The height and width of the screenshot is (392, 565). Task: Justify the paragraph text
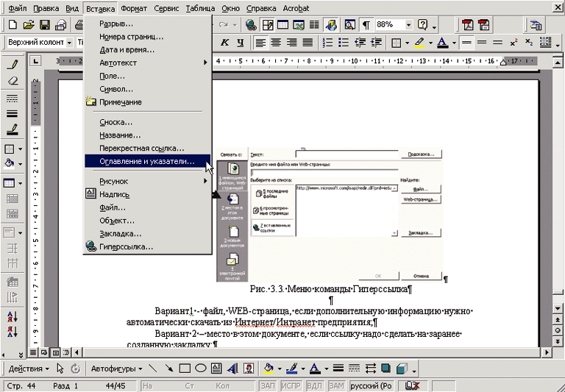[308, 43]
